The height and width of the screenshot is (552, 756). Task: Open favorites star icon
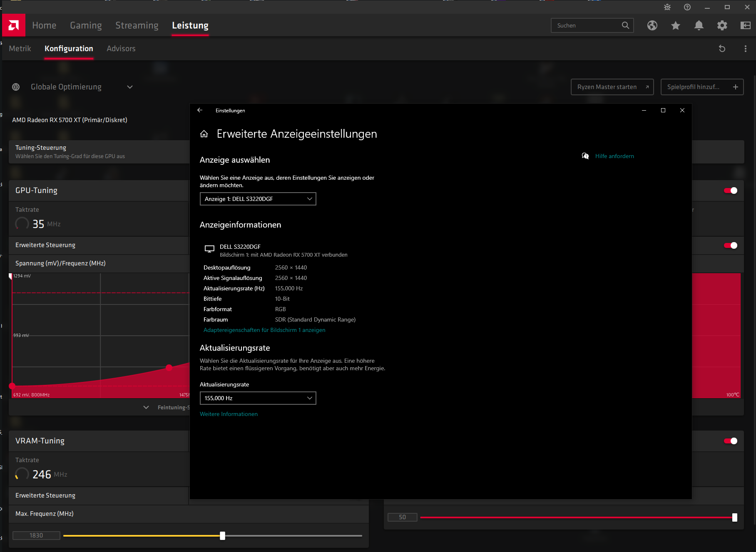pyautogui.click(x=676, y=25)
